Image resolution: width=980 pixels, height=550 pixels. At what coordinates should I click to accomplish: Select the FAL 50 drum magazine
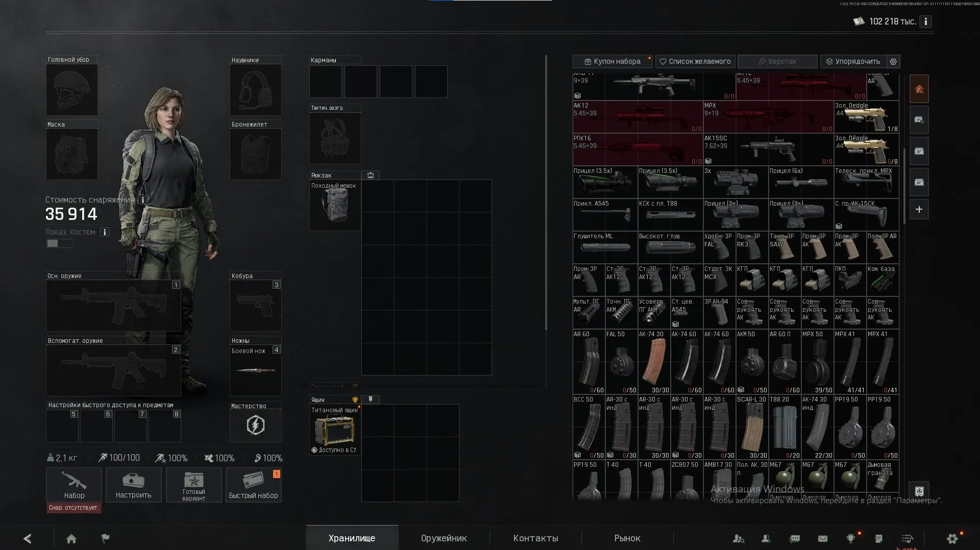tap(621, 362)
